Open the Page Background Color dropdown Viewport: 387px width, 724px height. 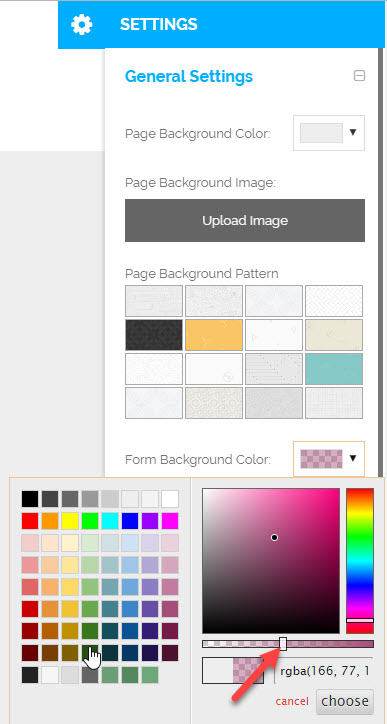click(329, 133)
